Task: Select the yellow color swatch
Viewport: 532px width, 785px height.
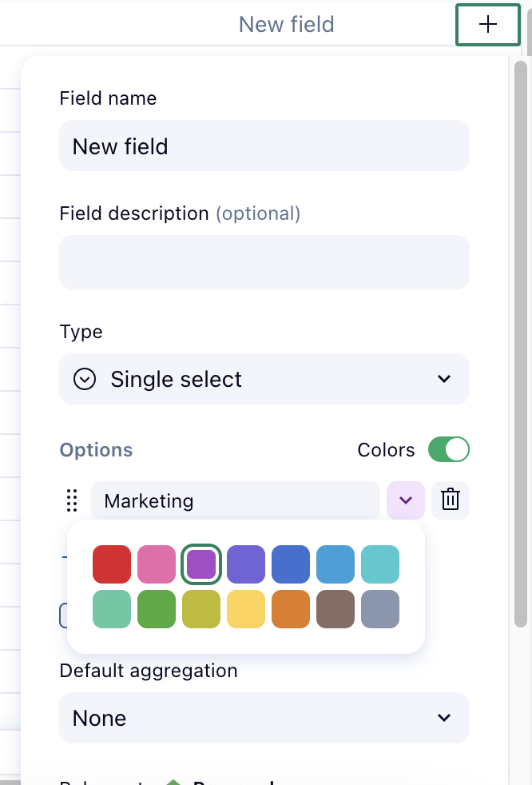Action: (246, 609)
